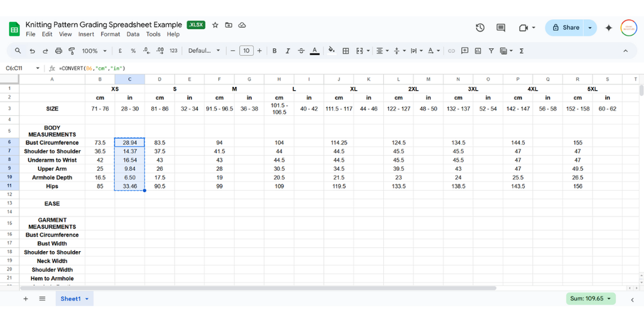Decrease decimal places
Image resolution: width=644 pixels, height=322 pixels.
147,51
